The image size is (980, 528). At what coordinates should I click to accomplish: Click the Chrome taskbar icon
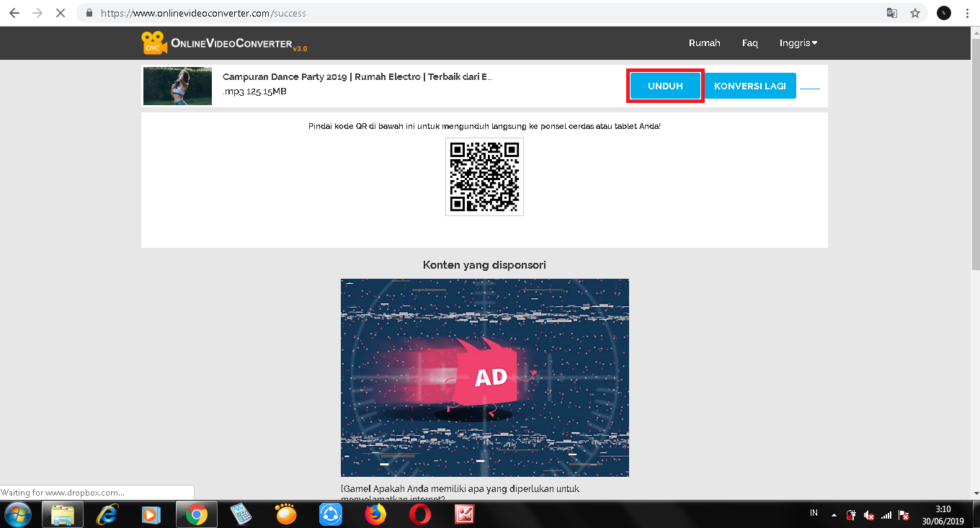pyautogui.click(x=196, y=514)
